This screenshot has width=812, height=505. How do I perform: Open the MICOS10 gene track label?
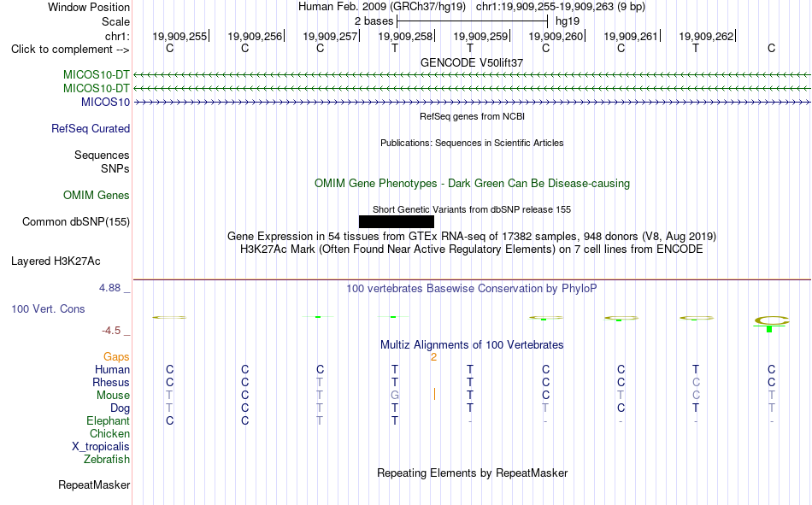105,102
